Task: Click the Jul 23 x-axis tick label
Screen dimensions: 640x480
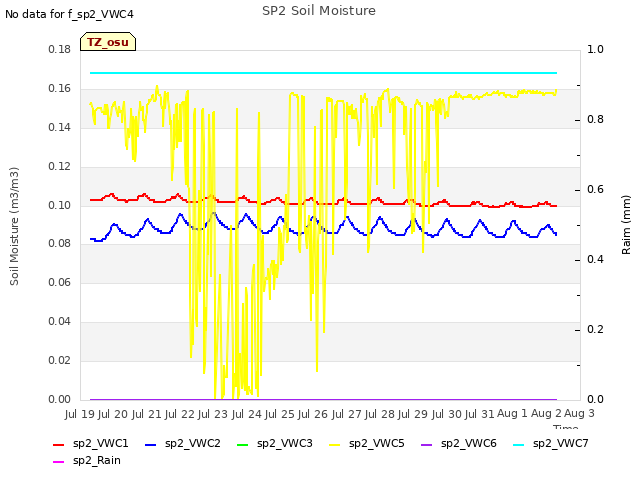Action: tap(213, 414)
